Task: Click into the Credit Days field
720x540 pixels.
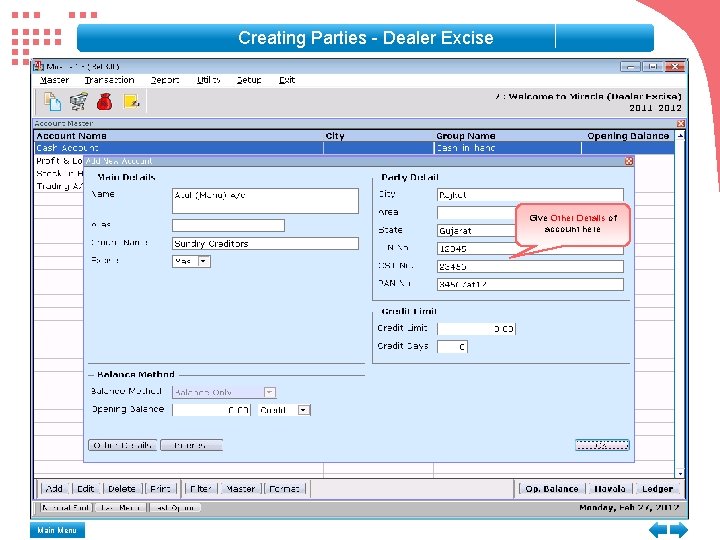Action: 452,347
